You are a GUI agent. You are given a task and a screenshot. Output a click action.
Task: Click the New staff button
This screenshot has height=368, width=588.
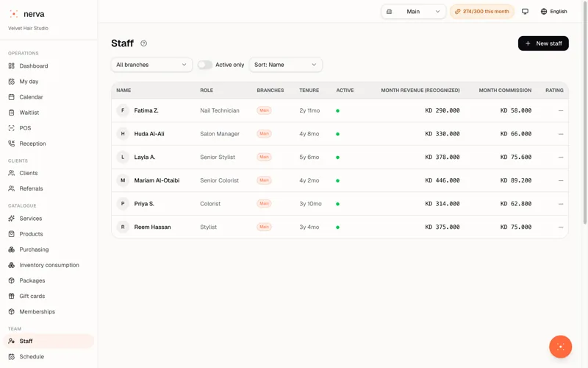[543, 43]
